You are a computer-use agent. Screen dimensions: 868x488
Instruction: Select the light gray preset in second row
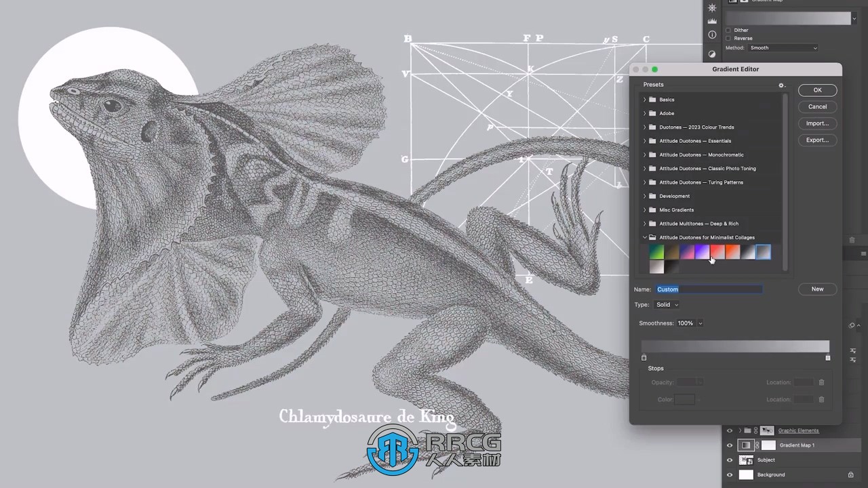[x=656, y=267]
